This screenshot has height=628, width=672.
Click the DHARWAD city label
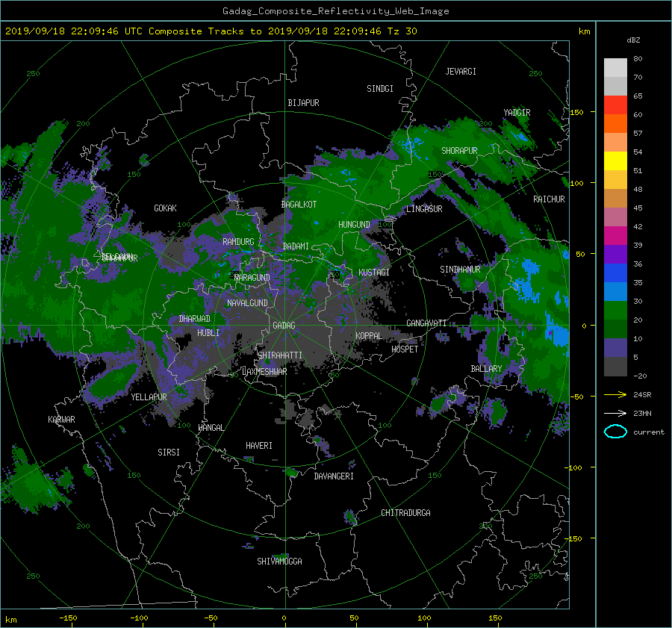tap(195, 319)
